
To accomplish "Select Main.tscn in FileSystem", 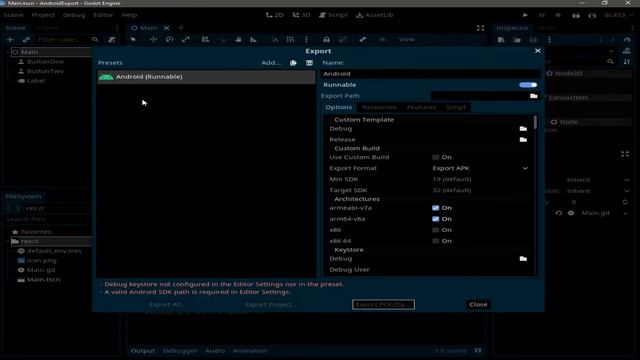I will point(43,280).
